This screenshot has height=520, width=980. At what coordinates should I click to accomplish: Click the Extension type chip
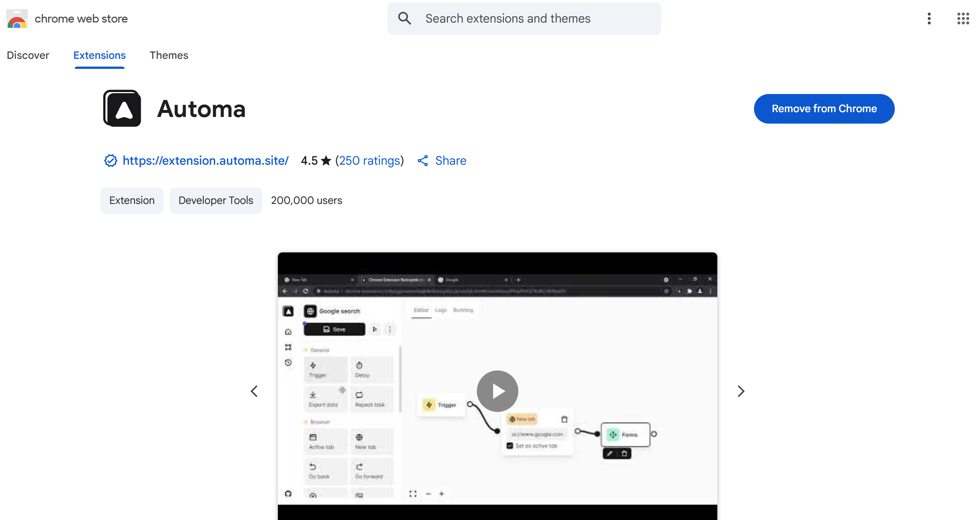132,200
